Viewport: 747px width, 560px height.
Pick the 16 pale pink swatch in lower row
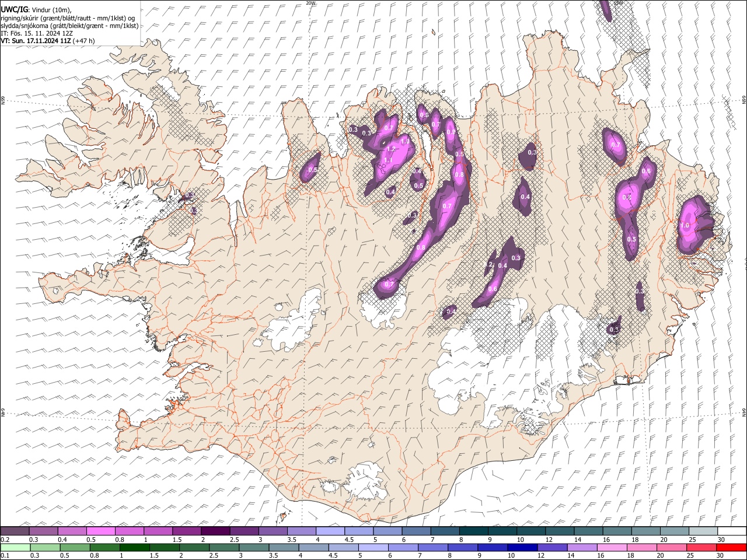pyautogui.click(x=612, y=547)
